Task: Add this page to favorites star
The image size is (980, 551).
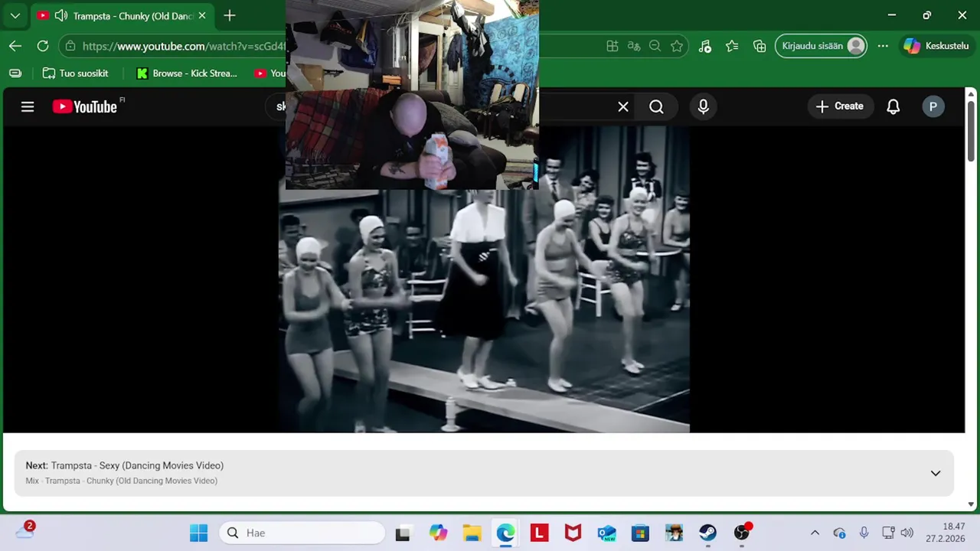Action: tap(677, 46)
